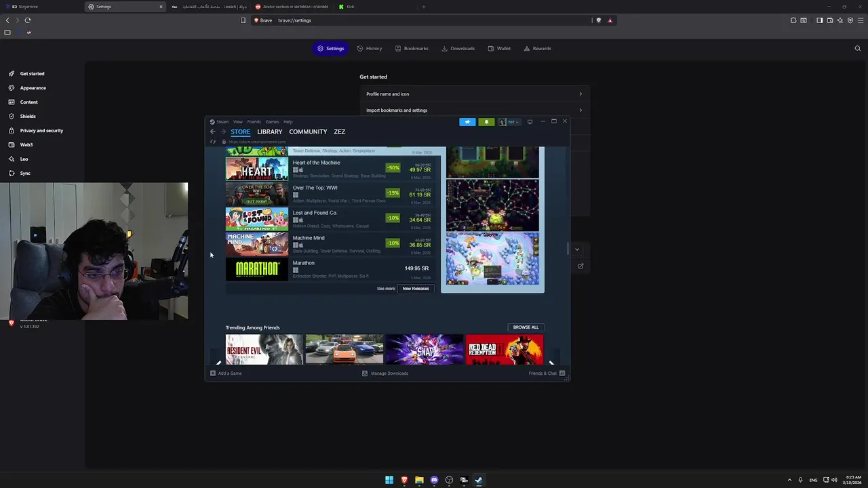This screenshot has width=868, height=488.
Task: Click the Steam icon in the taskbar
Action: pos(479,480)
